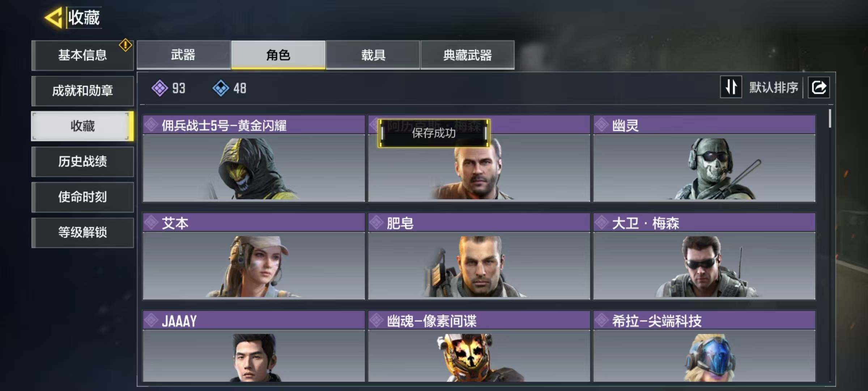Switch to the 载具 tab
This screenshot has width=868, height=391.
coord(373,55)
